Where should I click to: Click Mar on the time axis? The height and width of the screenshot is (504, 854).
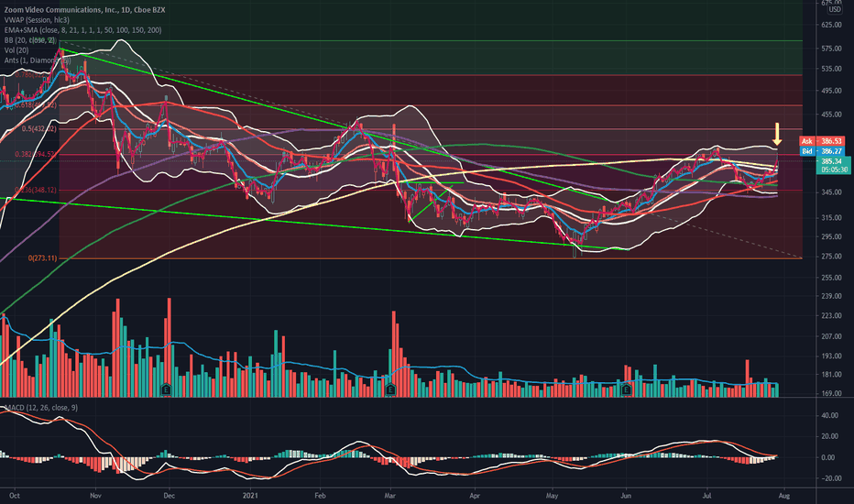390,496
